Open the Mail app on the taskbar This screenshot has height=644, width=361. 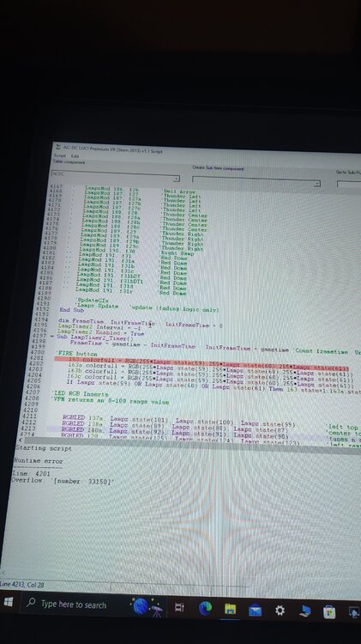[x=255, y=611]
